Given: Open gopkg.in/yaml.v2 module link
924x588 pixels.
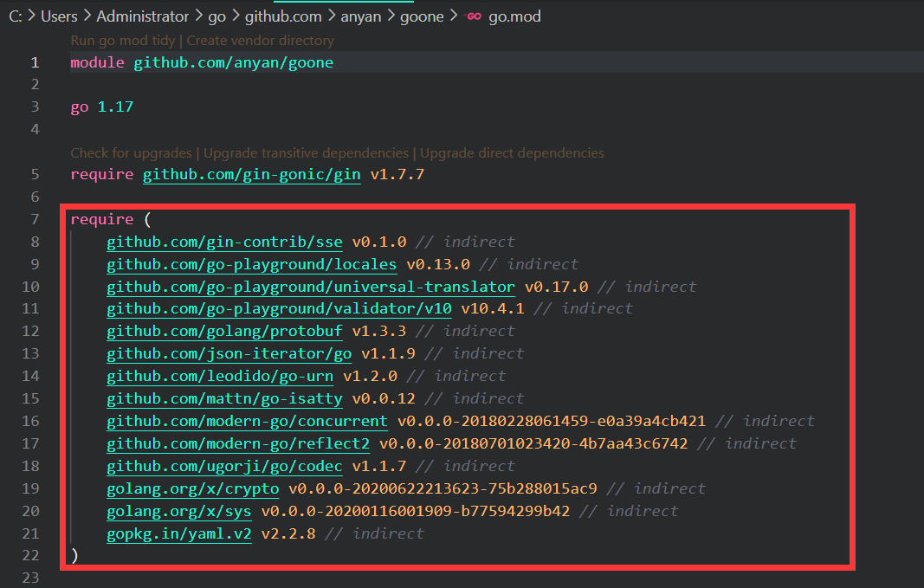Looking at the screenshot, I should (179, 533).
